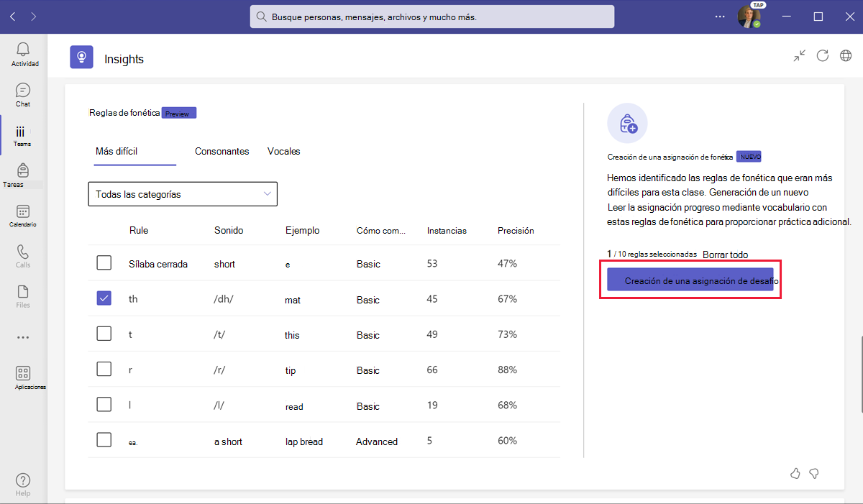
Task: Open Insights in browser globe icon
Action: coord(846,55)
